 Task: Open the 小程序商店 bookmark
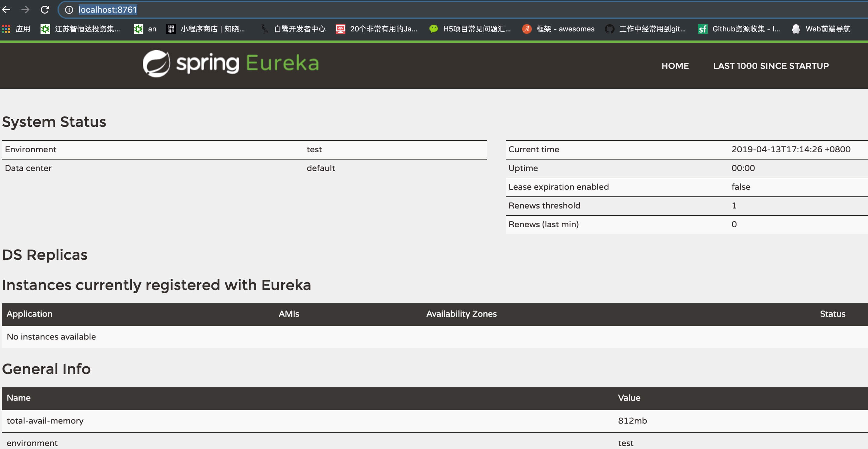coord(206,29)
